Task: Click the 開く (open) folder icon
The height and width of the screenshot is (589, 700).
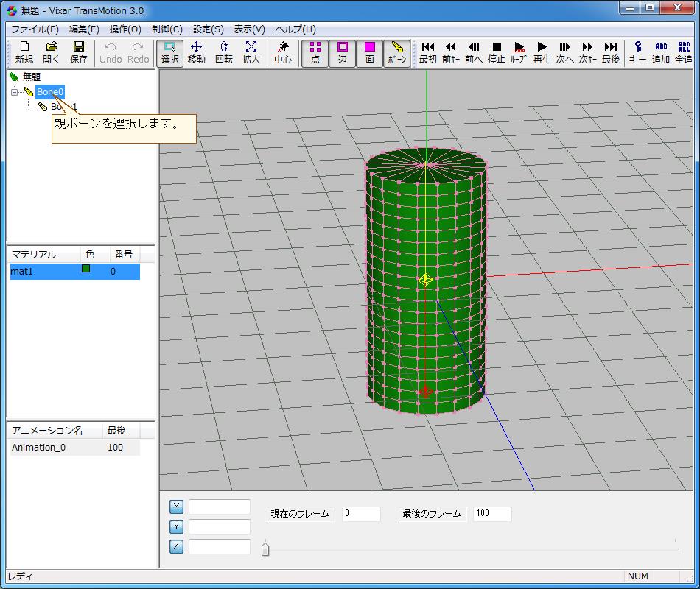Action: tap(51, 53)
